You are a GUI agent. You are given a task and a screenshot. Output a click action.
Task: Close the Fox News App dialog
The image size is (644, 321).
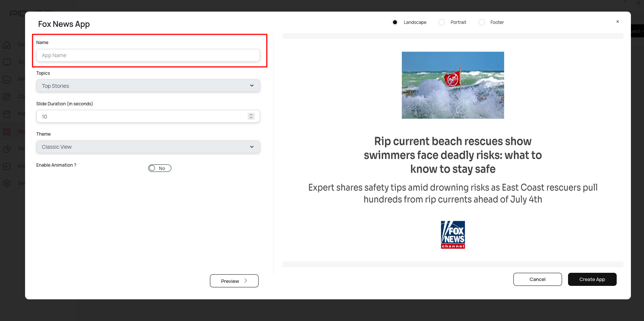[617, 22]
